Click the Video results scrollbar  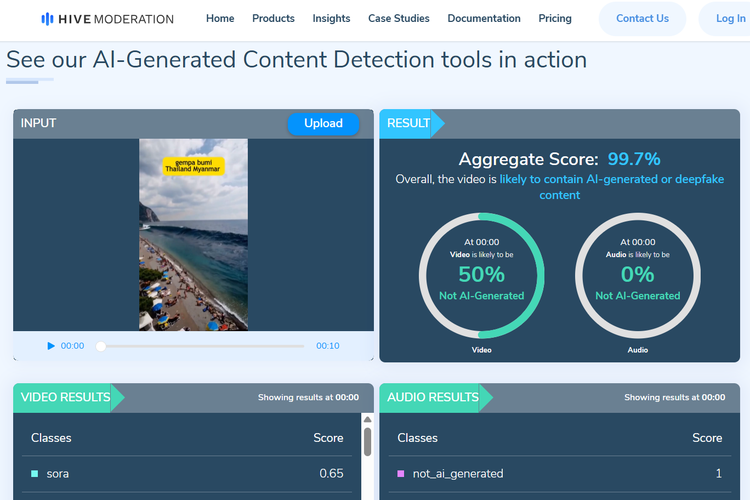pos(368,442)
